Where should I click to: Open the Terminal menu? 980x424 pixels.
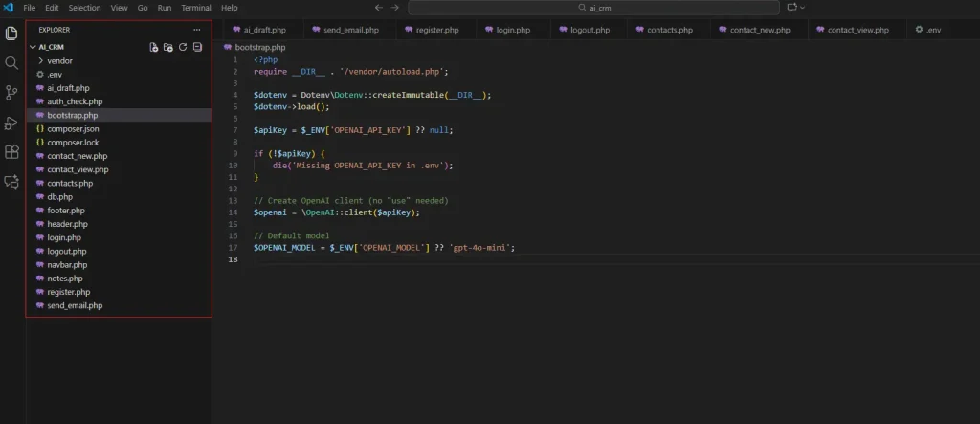coord(195,8)
